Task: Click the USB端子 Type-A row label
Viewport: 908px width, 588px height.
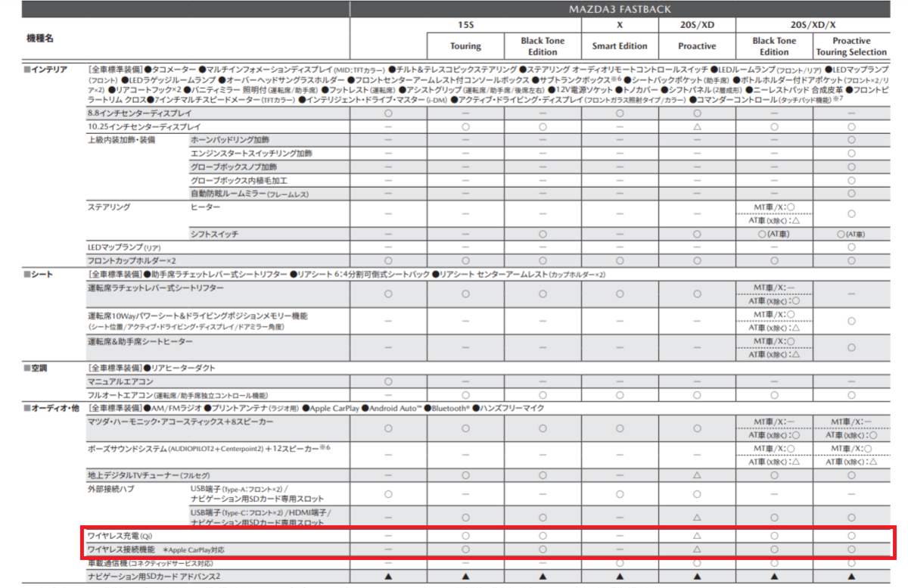Action: point(257,494)
